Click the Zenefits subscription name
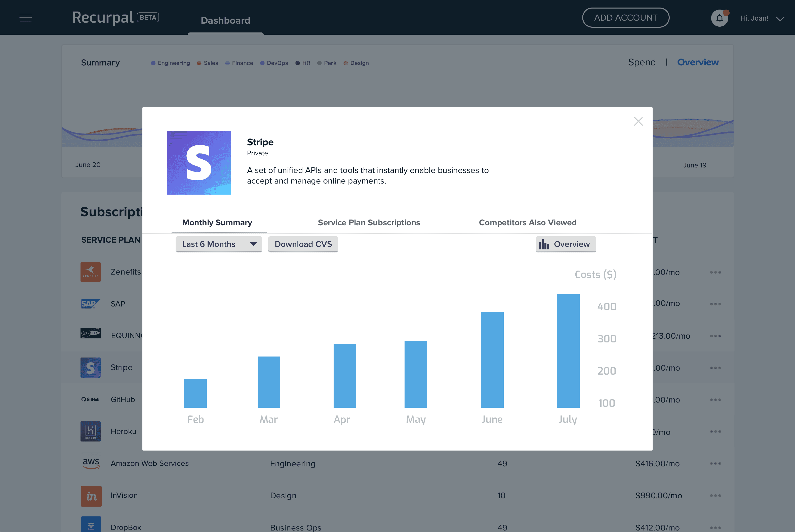The height and width of the screenshot is (532, 795). pos(126,272)
